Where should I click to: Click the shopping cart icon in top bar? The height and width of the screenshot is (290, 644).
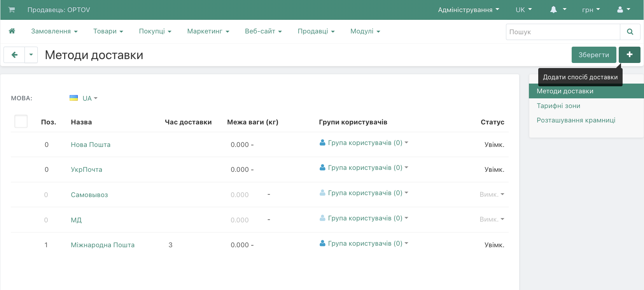click(x=12, y=10)
